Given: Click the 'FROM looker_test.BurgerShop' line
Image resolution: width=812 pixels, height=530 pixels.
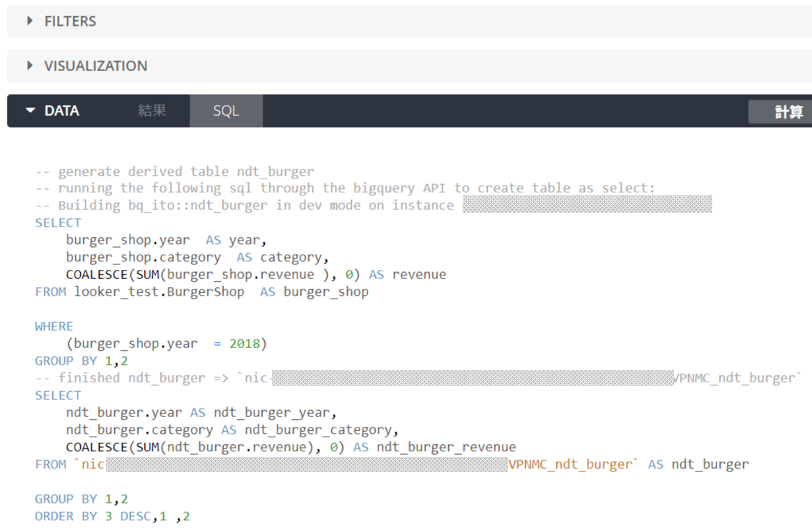Looking at the screenshot, I should (202, 291).
